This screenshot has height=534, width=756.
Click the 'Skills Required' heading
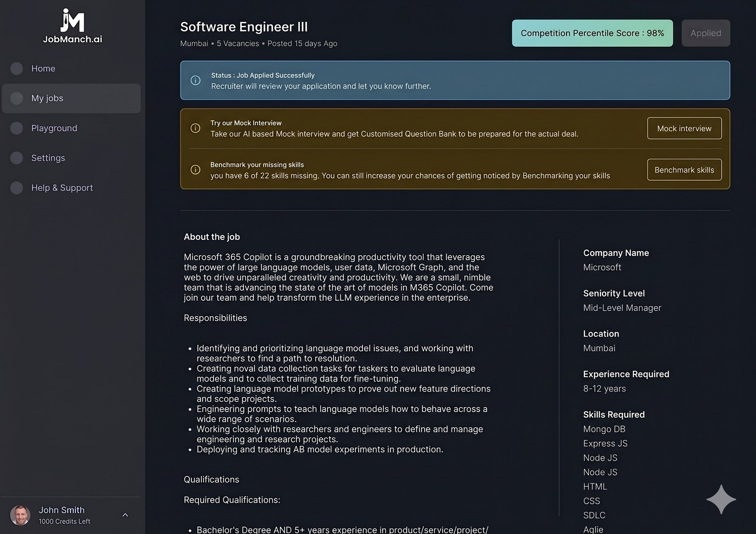[x=614, y=415]
